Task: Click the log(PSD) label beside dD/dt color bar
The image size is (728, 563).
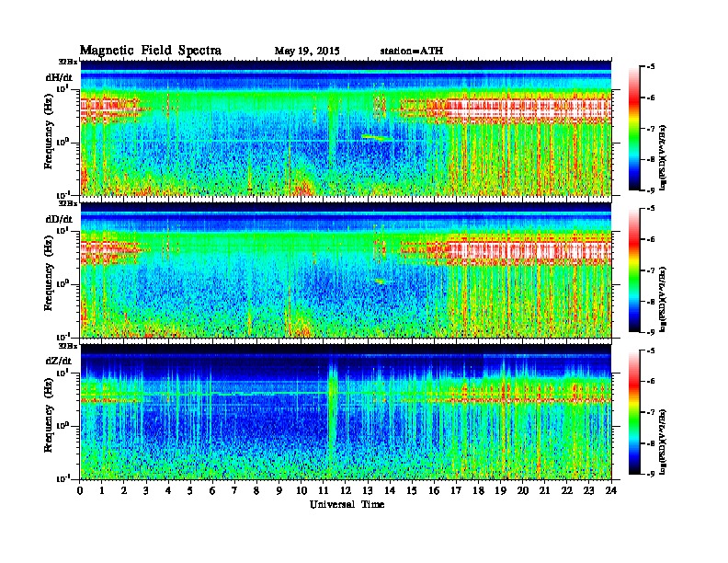Action: 664,299
